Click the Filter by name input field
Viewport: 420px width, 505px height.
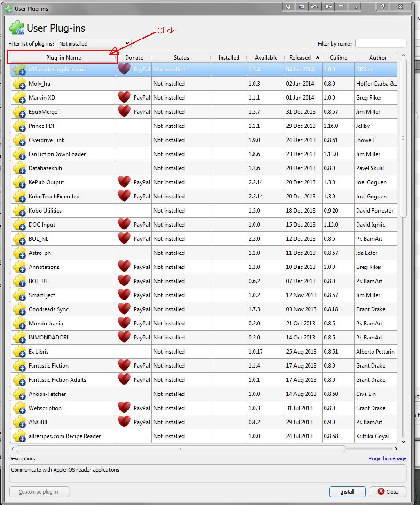(380, 43)
